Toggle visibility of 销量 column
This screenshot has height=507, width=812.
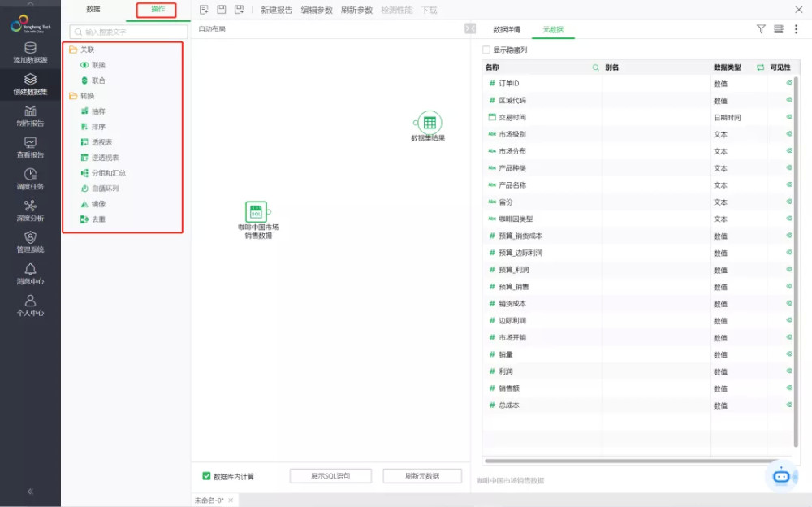click(788, 354)
